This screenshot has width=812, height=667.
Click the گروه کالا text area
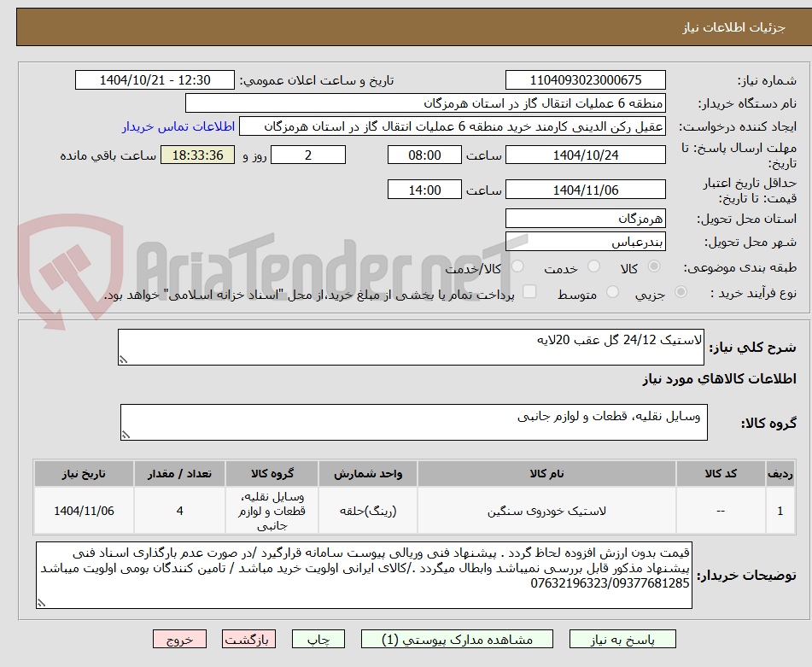click(x=414, y=422)
